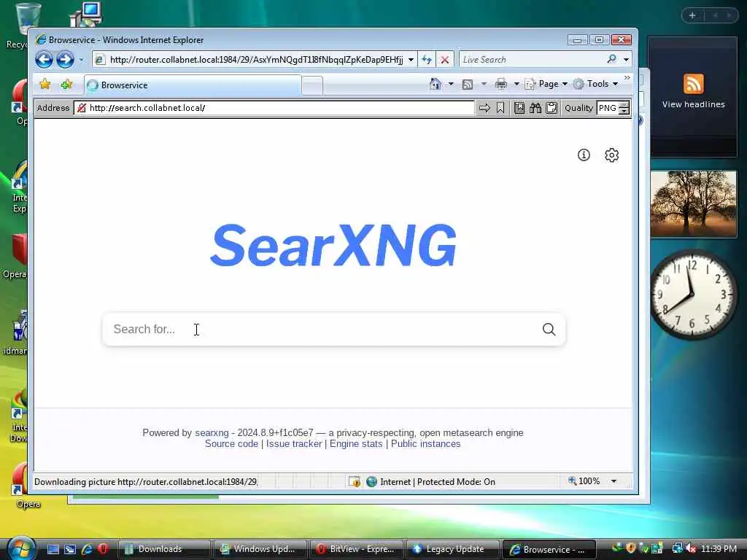Open the recent pages dropdown beside Forward

click(81, 60)
